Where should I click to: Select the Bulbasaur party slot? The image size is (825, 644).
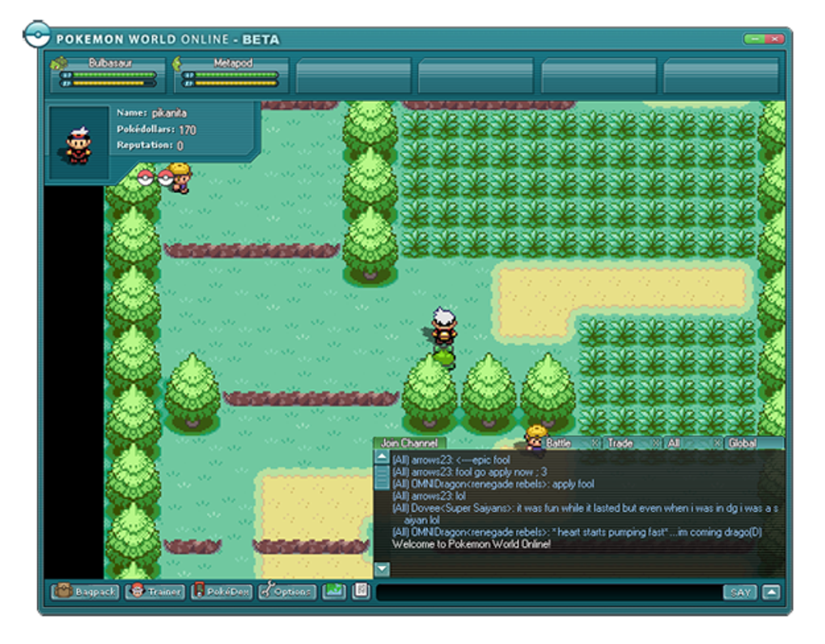click(108, 74)
